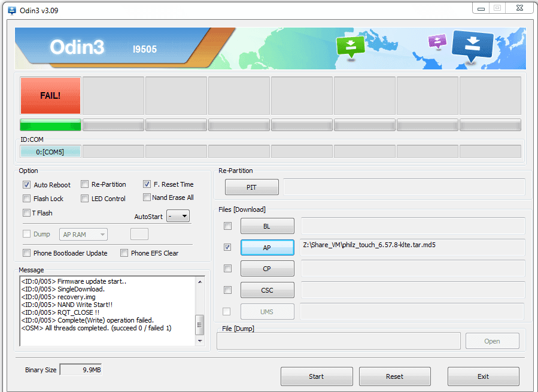Tick Phone Bootloader Update checkbox
Viewport: 538px width, 392px height.
tap(26, 253)
